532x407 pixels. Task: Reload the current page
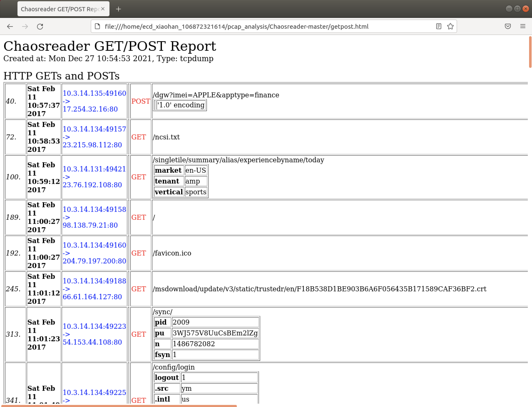(40, 26)
